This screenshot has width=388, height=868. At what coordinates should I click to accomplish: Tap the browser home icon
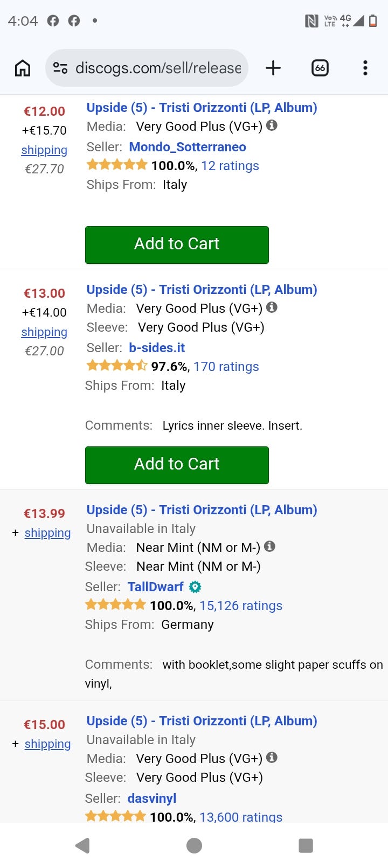coord(23,68)
